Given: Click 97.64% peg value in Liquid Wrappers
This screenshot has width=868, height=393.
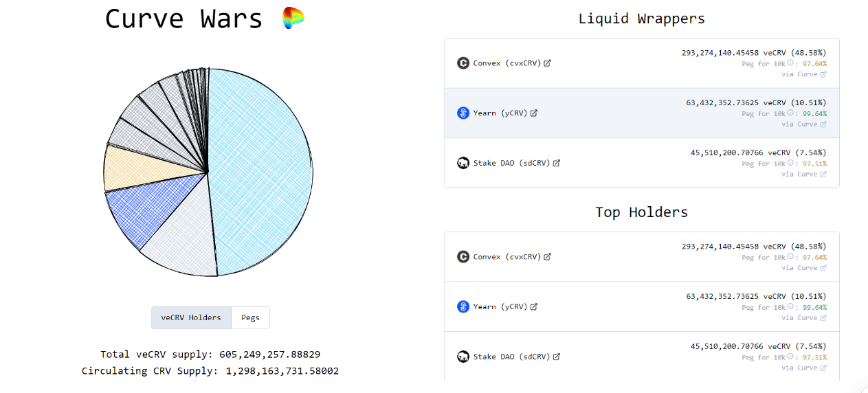Looking at the screenshot, I should (814, 64).
